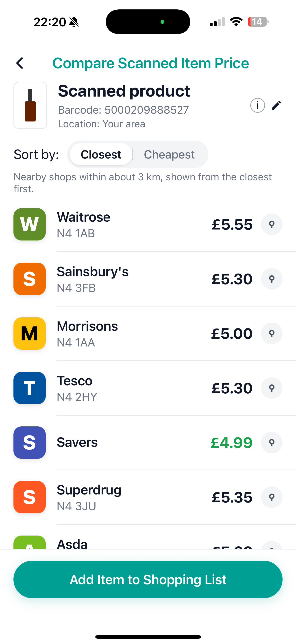Toggle the Superdrug store icon
The width and height of the screenshot is (296, 644).
point(29,497)
